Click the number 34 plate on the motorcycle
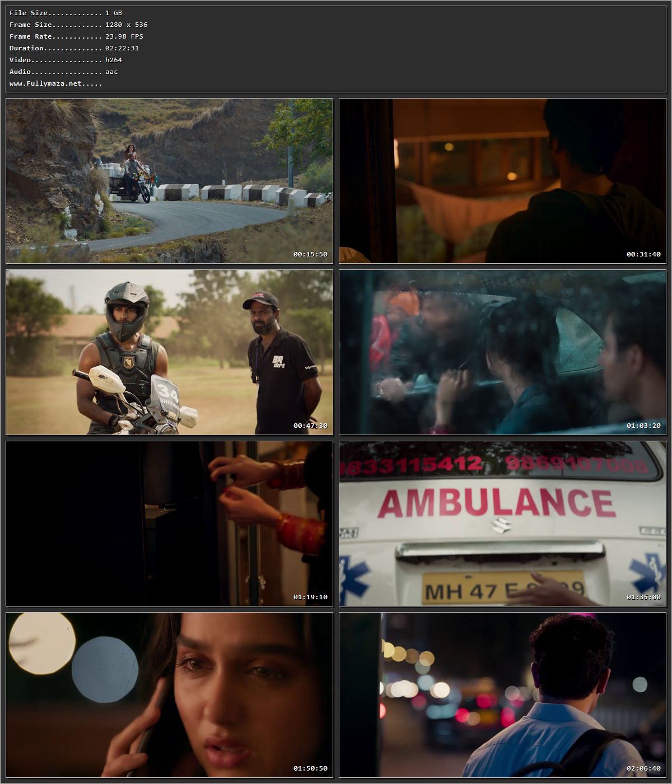Image resolution: width=672 pixels, height=784 pixels. coord(166,395)
